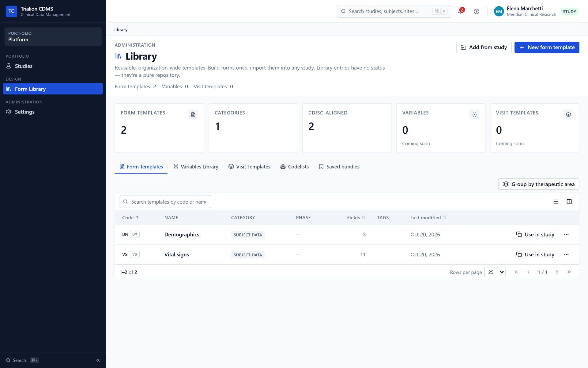Open the Demographics template name
Screen dimensions: 588x368
tap(182, 234)
